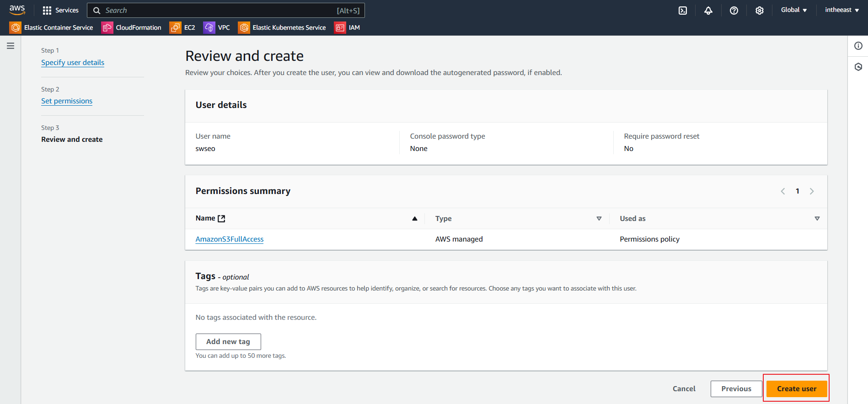868x404 pixels.
Task: Open the info panel icon
Action: [858, 46]
